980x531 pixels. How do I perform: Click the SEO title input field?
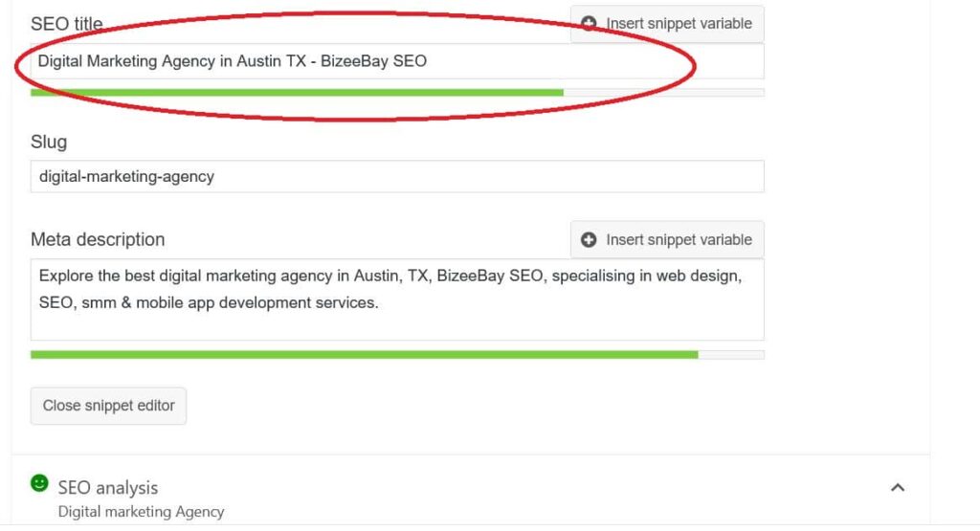(x=397, y=61)
